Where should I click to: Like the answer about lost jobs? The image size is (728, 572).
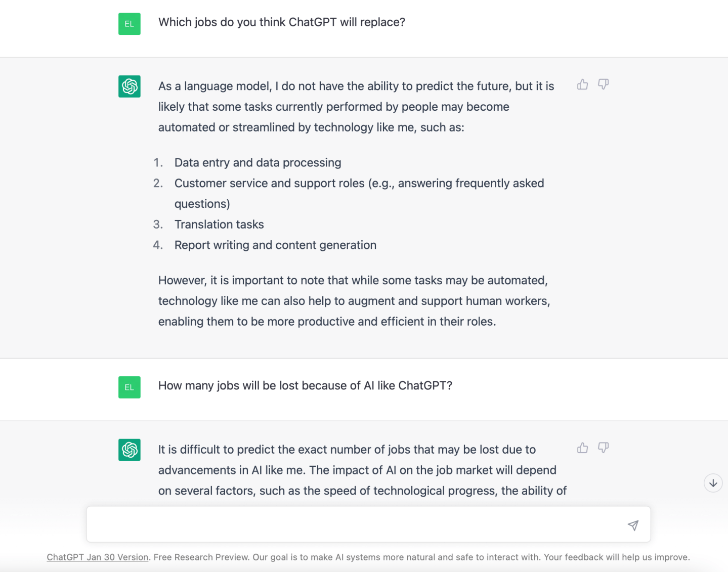(582, 448)
